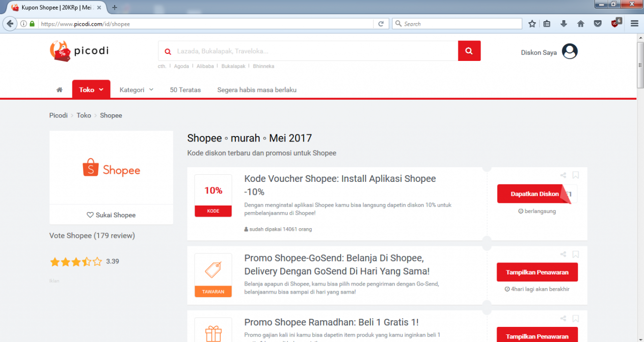Open the 50 Teratas tab
The width and height of the screenshot is (644, 342).
point(185,90)
